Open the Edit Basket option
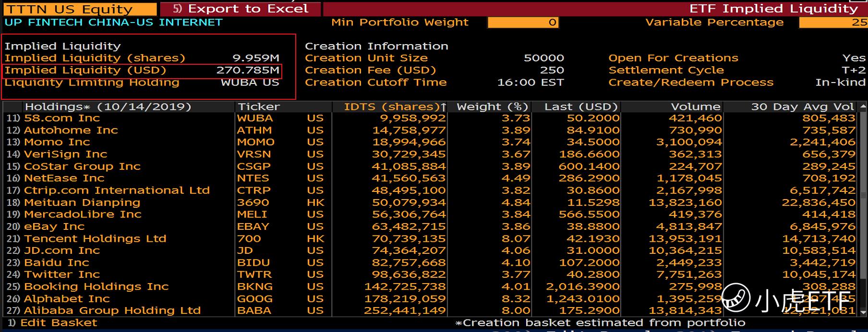This screenshot has width=868, height=332. tap(52, 323)
